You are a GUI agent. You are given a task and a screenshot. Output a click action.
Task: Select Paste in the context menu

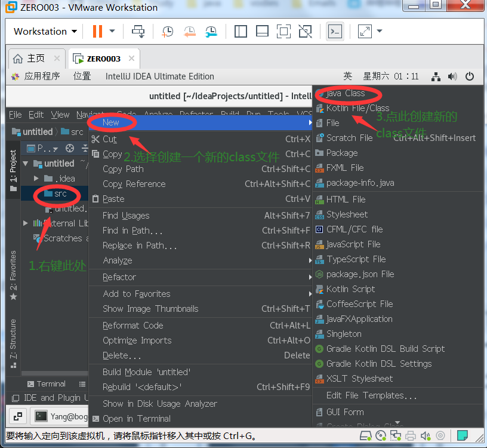click(201, 199)
